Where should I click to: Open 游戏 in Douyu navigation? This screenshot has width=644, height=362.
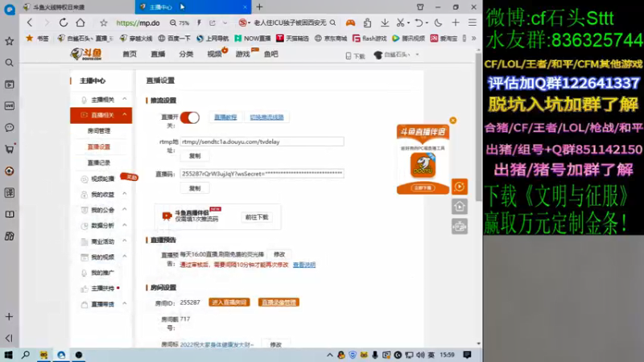click(243, 54)
